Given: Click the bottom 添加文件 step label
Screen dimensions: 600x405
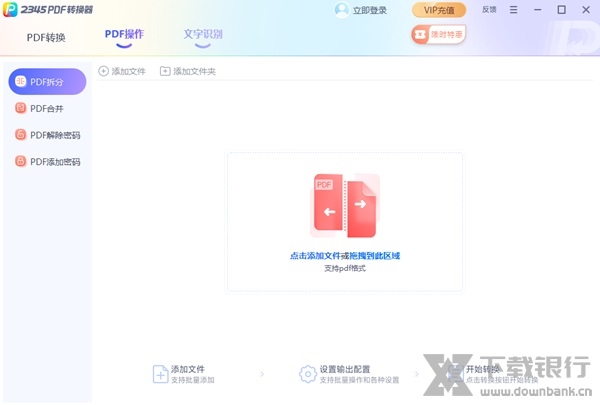Looking at the screenshot, I should pos(188,369).
